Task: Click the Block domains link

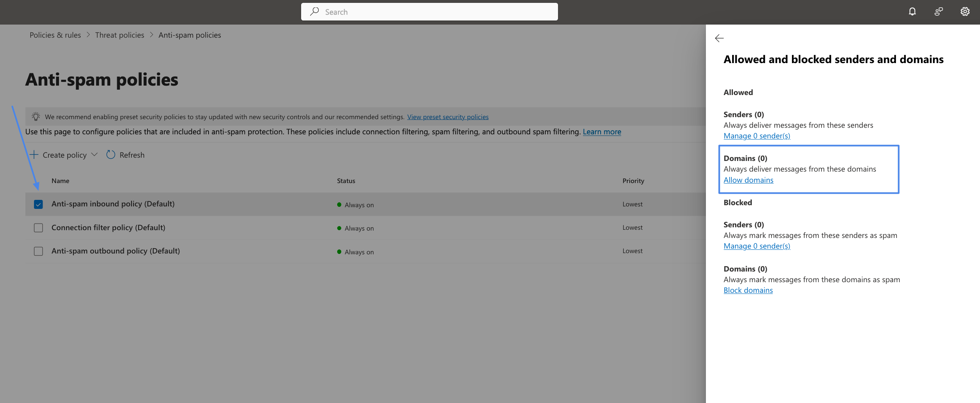Action: click(748, 290)
